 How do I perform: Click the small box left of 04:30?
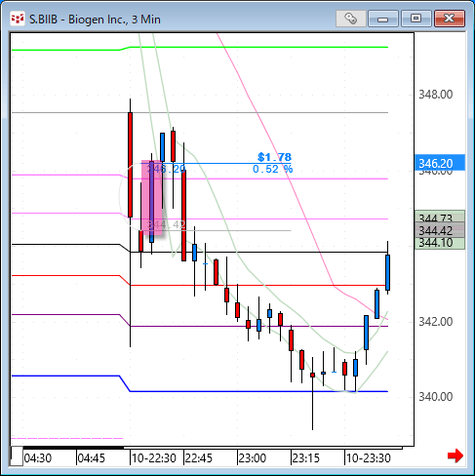point(17,456)
